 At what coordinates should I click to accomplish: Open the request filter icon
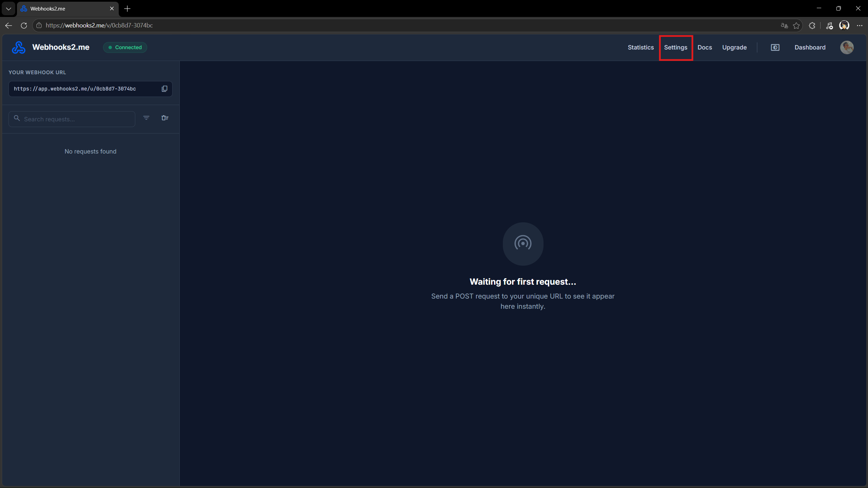[146, 118]
